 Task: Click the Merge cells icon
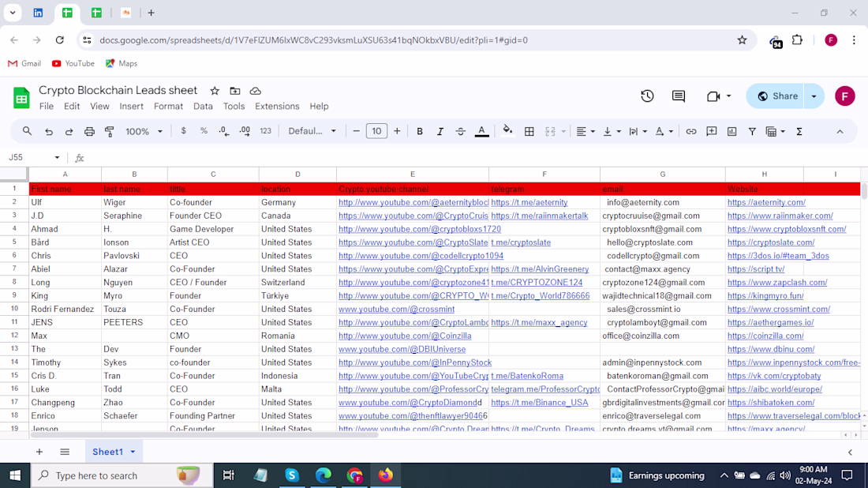tap(550, 131)
